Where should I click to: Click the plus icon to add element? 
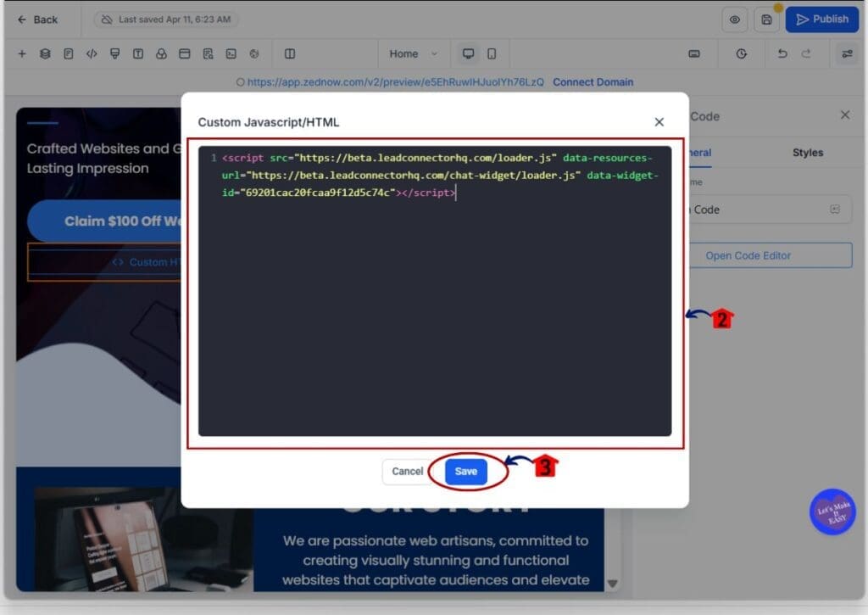[x=22, y=53]
